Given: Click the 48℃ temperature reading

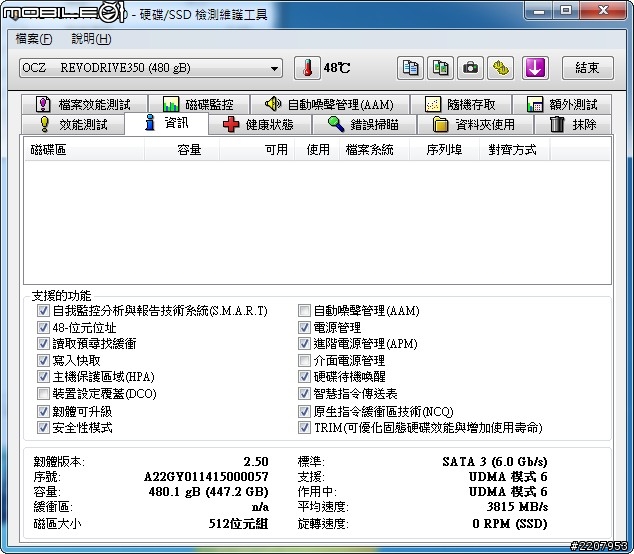Looking at the screenshot, I should [x=336, y=68].
